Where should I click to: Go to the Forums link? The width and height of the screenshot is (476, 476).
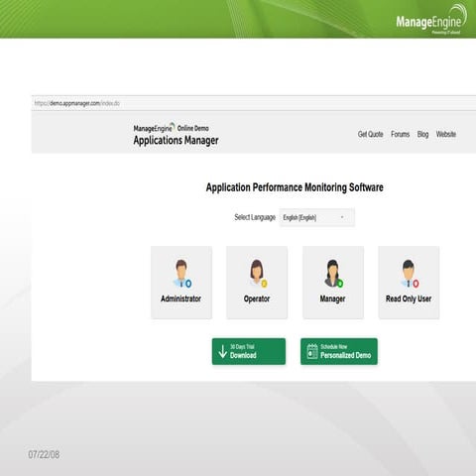click(x=400, y=134)
